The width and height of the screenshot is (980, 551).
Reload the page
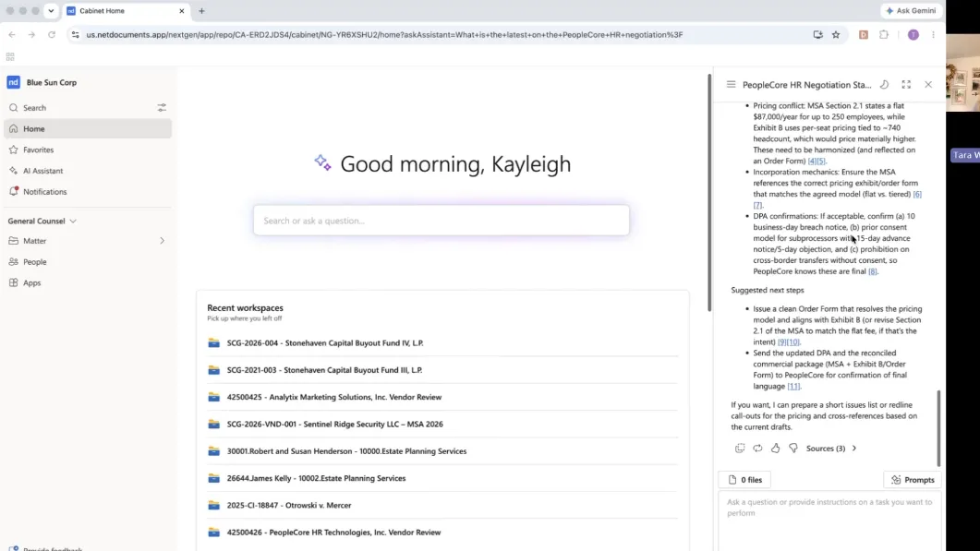[x=52, y=35]
